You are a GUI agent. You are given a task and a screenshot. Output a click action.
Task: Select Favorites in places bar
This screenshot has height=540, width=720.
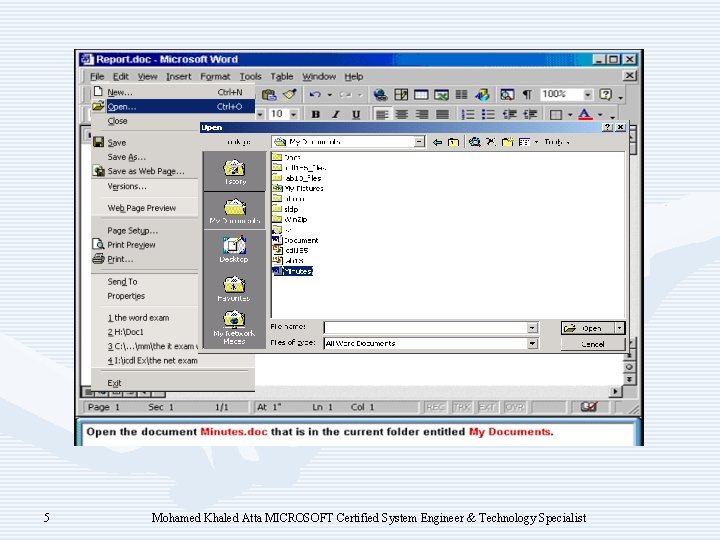click(234, 288)
